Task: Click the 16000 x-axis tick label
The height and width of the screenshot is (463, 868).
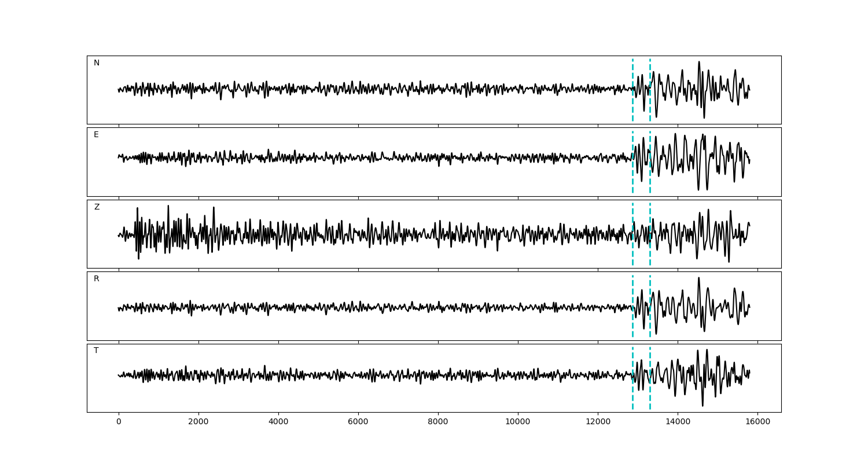Action: [757, 422]
